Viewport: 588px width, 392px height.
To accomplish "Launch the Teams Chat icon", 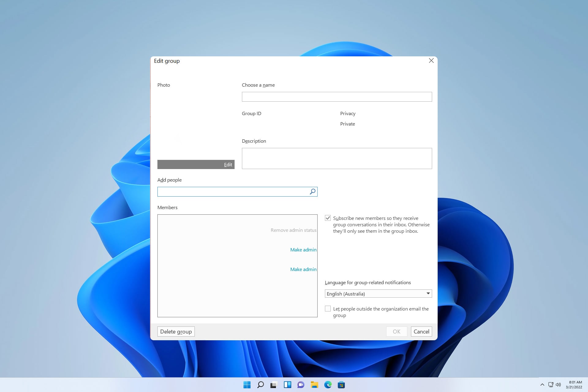I will point(301,385).
